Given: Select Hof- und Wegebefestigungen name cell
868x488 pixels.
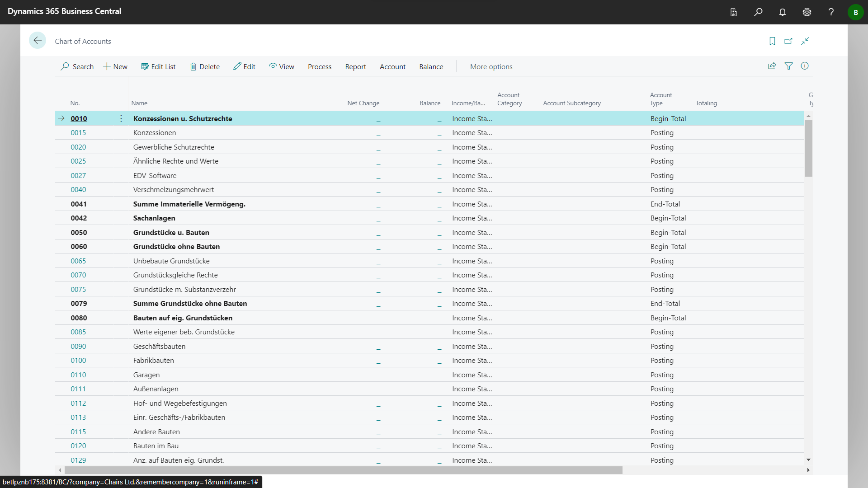Looking at the screenshot, I should (180, 403).
